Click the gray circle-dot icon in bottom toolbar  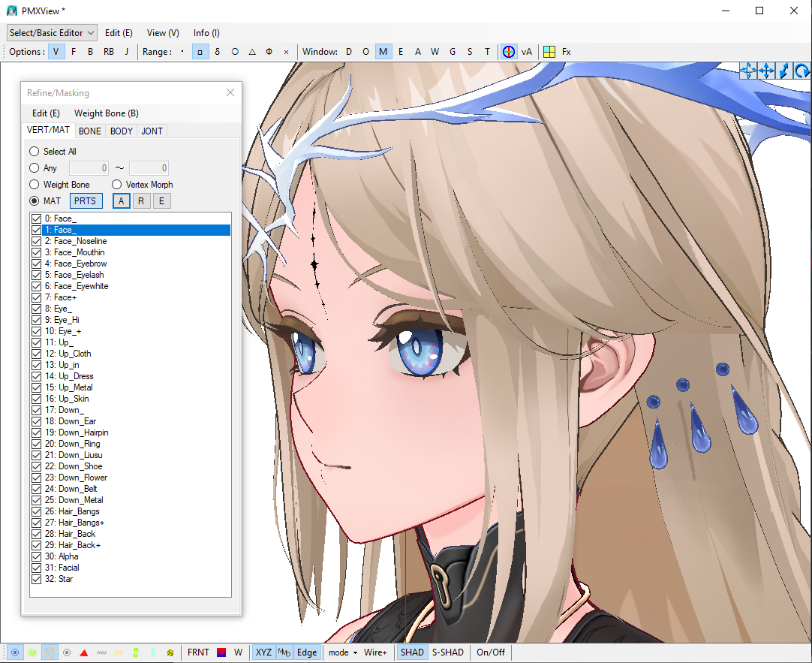(67, 652)
